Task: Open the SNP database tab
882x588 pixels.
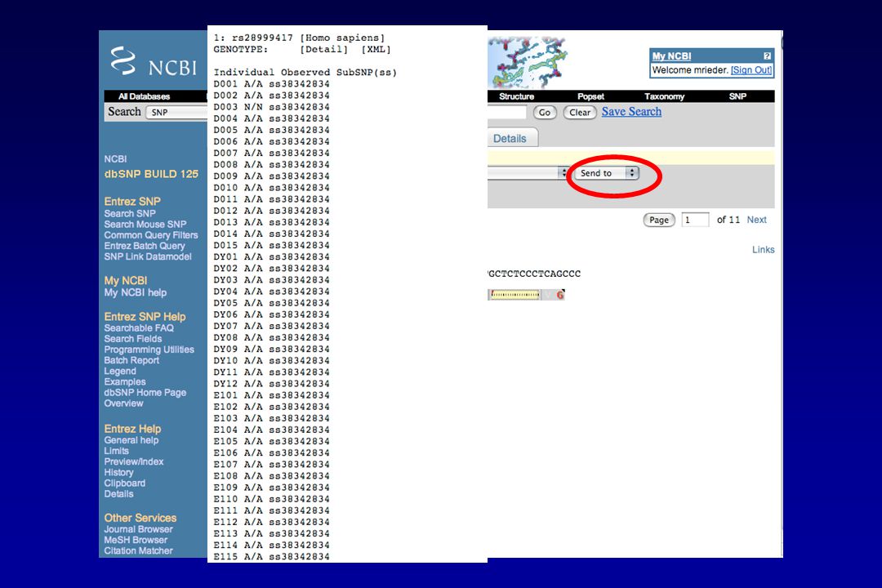Action: tap(737, 96)
